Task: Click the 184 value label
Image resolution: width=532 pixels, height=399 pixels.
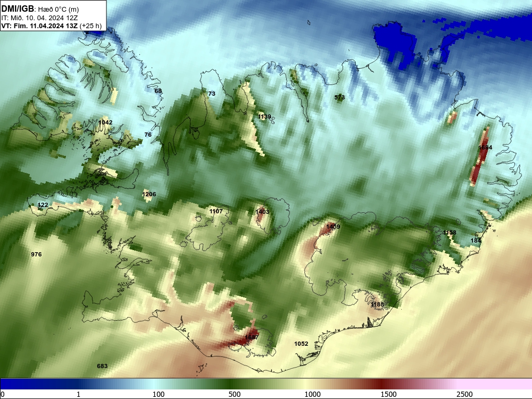Action: tap(476, 240)
